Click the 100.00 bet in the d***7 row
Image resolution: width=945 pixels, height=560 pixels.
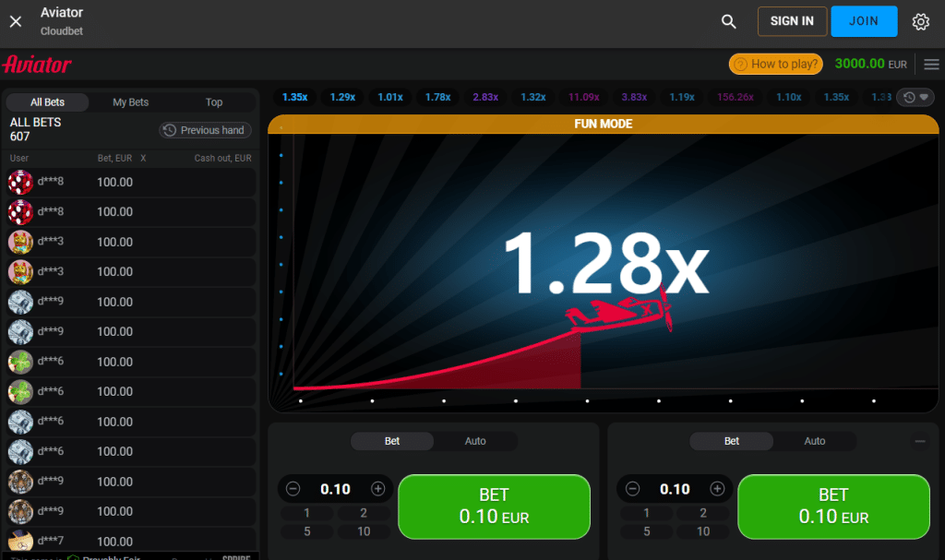click(x=115, y=542)
